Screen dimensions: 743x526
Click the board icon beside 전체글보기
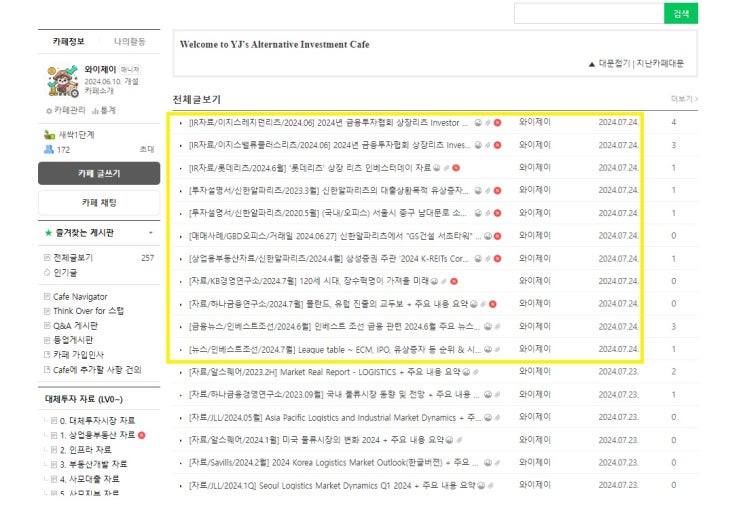47,258
